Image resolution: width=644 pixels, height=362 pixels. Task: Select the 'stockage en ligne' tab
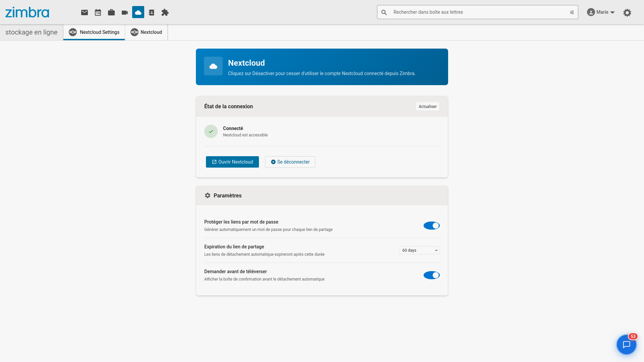(x=31, y=32)
